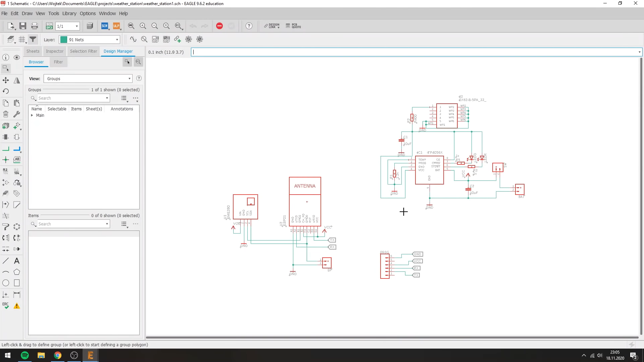Switch to the Sheets tab

33,51
